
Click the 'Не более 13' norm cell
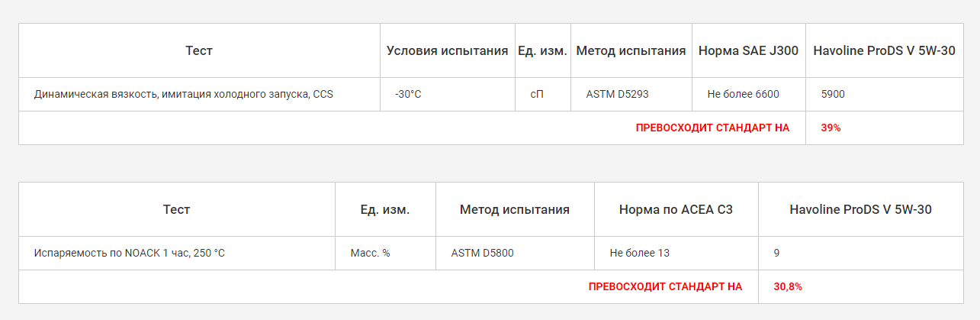640,253
